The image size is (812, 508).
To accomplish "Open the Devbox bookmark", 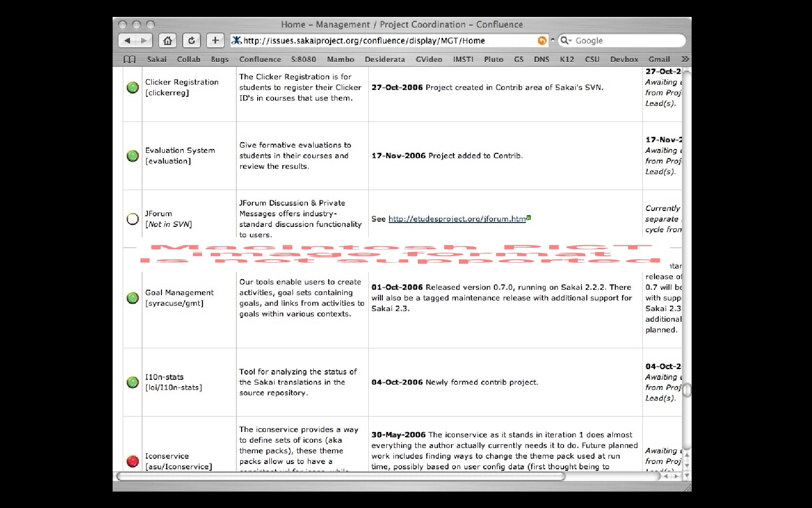I will (x=624, y=59).
